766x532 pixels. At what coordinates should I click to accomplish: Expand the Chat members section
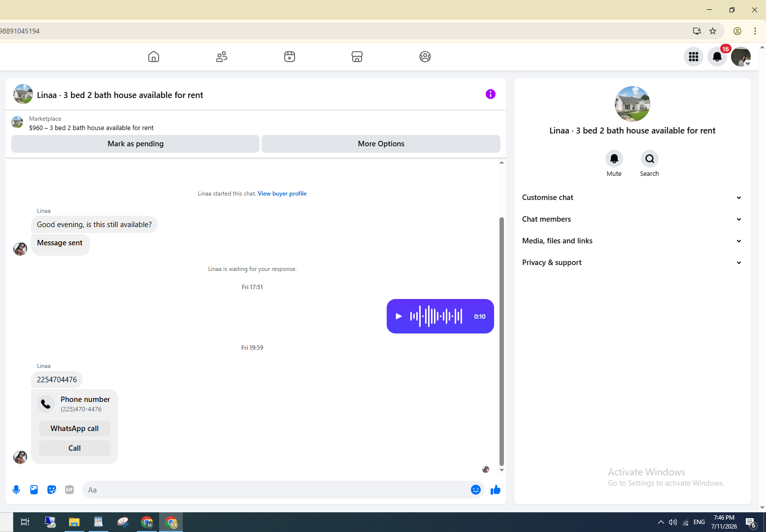point(632,219)
